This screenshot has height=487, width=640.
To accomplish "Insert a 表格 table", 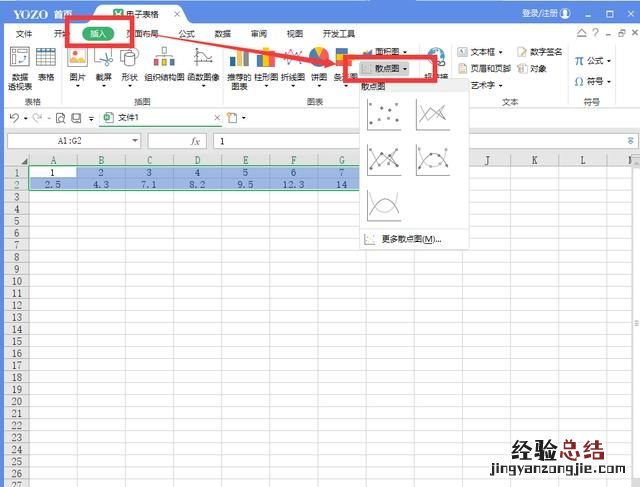I will (46, 64).
